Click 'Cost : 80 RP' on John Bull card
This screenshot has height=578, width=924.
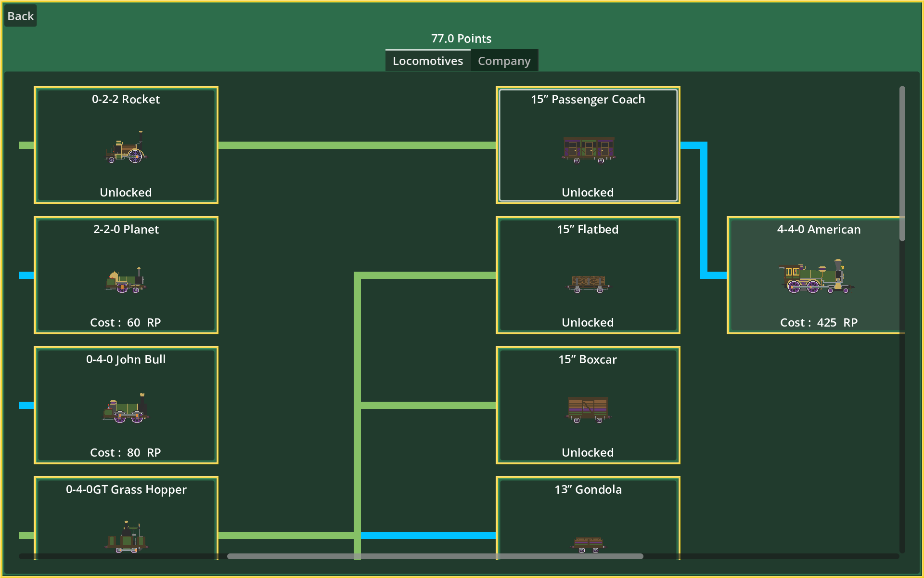pos(126,453)
